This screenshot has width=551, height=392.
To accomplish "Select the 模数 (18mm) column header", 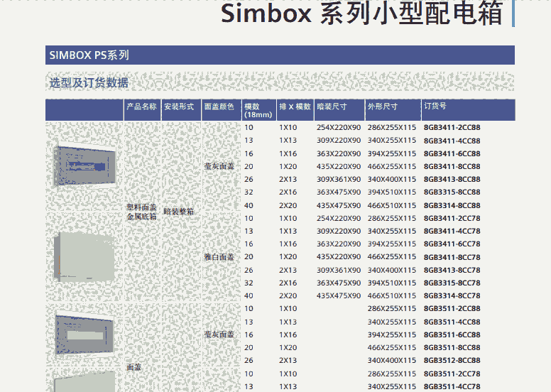I will coord(258,110).
